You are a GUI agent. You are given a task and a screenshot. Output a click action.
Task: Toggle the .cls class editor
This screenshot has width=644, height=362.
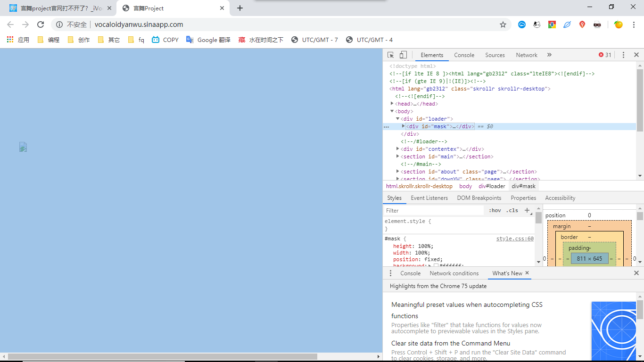[x=512, y=211]
